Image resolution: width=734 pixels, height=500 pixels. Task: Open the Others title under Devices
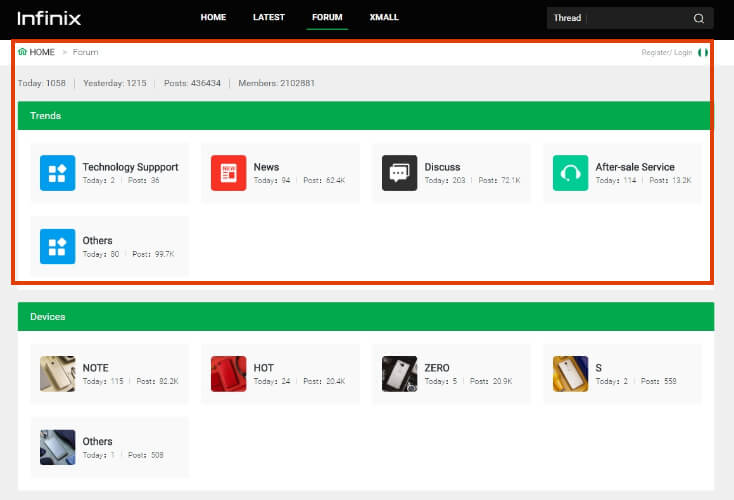97,441
